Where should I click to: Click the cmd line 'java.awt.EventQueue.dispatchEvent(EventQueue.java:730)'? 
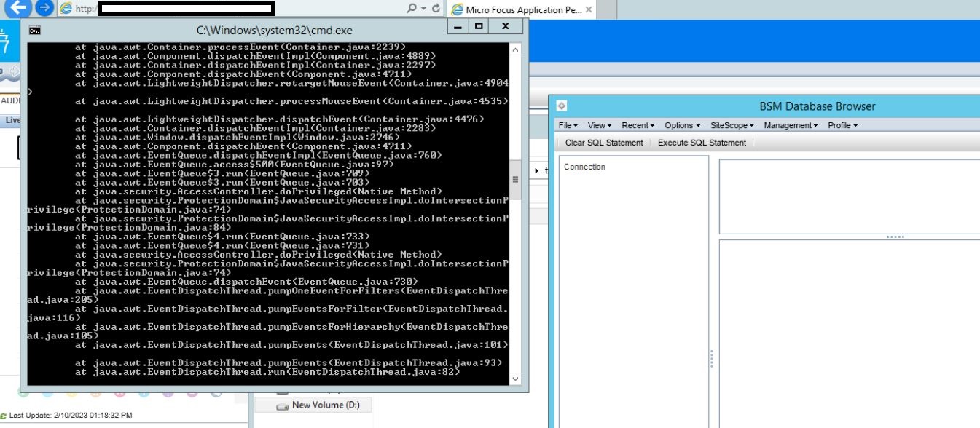coord(246,282)
